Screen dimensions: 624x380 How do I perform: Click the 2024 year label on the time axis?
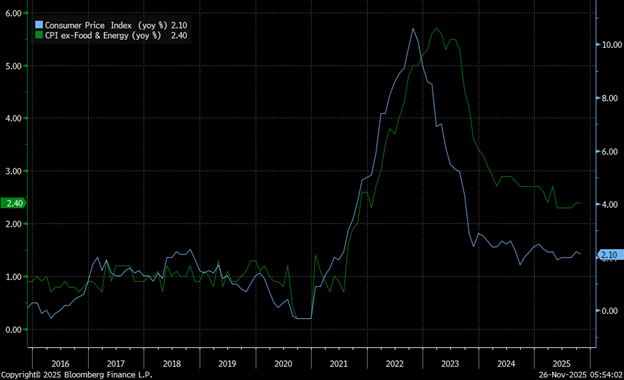click(506, 364)
